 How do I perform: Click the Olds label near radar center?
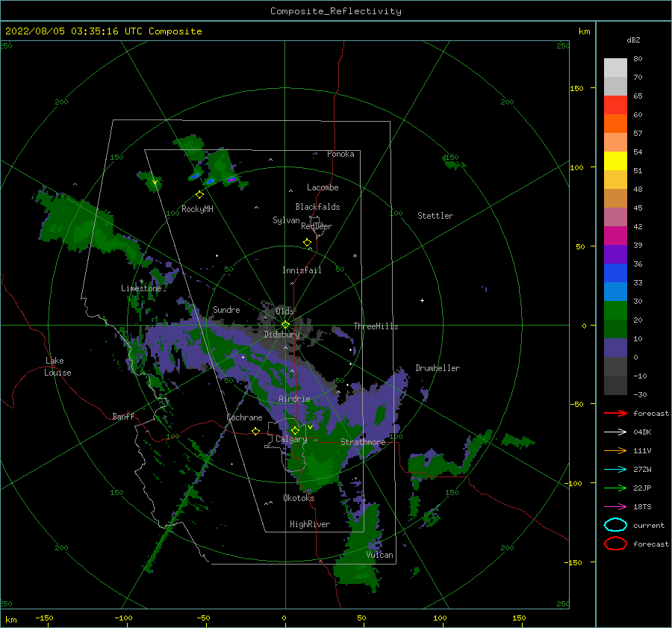click(284, 311)
